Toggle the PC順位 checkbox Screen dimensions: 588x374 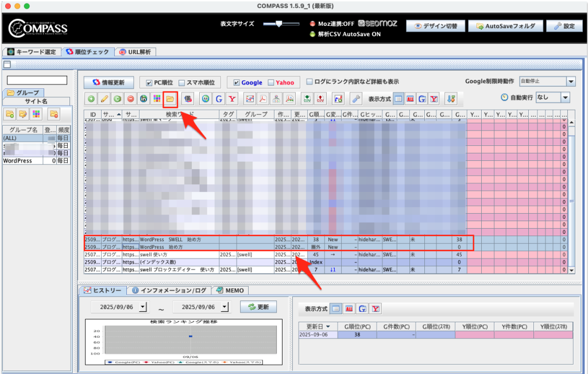click(149, 83)
